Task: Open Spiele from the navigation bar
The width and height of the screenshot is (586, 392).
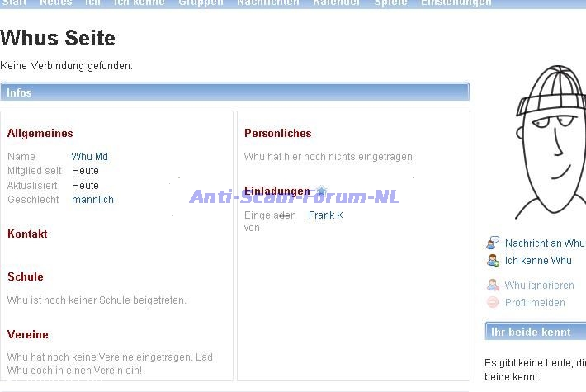Action: (x=390, y=2)
